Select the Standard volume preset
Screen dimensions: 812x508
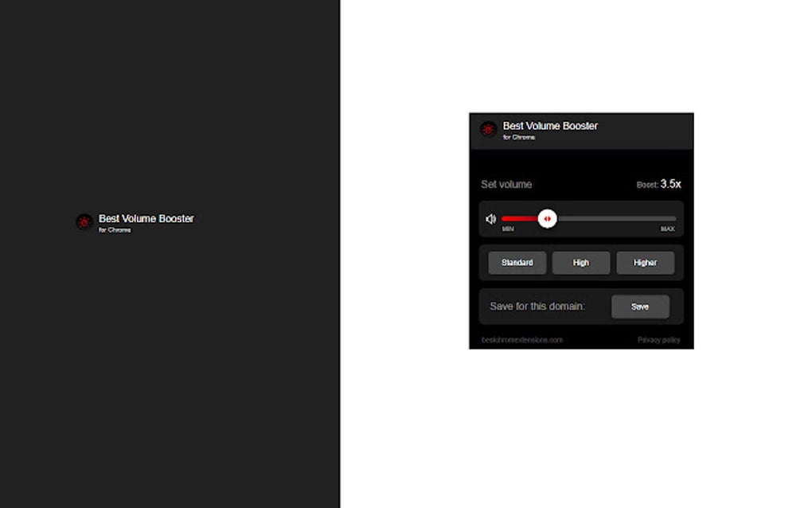517,263
